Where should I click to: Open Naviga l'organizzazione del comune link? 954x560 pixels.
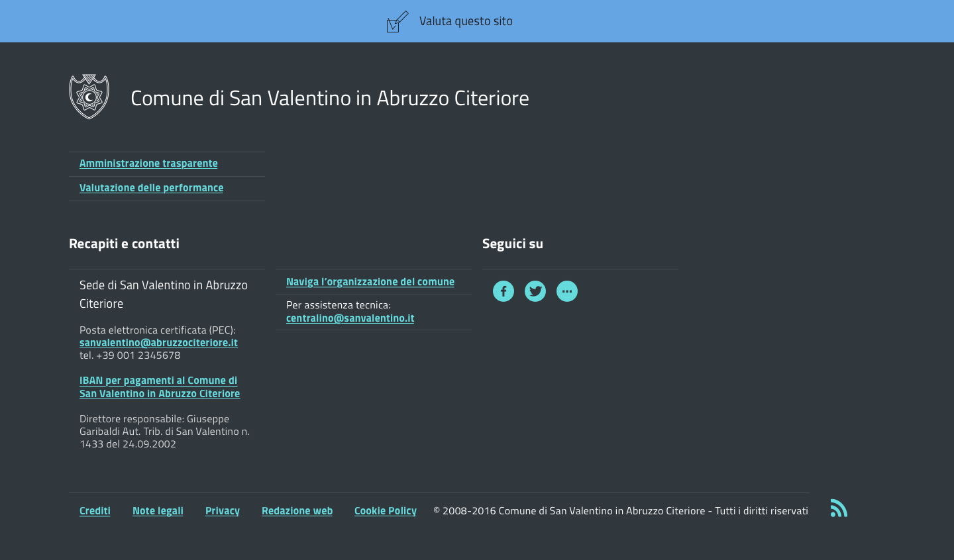click(370, 282)
